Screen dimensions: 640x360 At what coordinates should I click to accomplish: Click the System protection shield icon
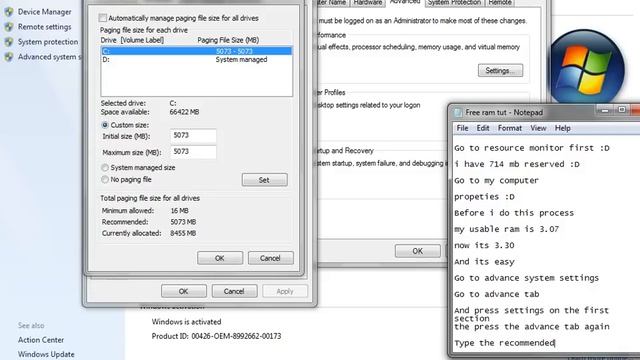click(x=9, y=42)
